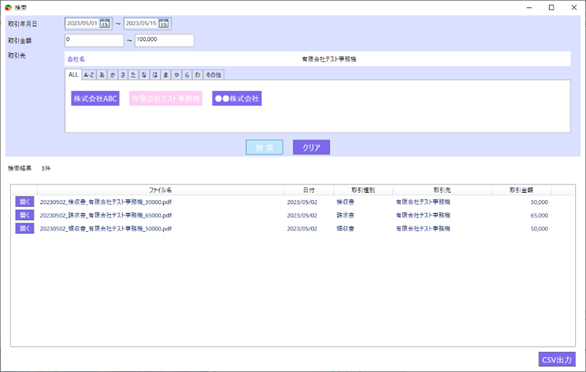Sort by the 取引金額 column header
The width and height of the screenshot is (586, 372).
click(x=521, y=190)
